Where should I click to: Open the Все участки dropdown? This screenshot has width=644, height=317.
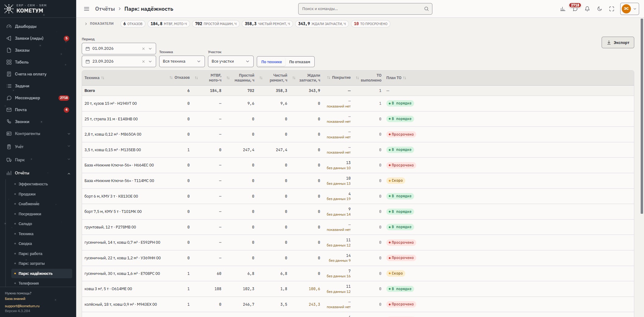231,61
